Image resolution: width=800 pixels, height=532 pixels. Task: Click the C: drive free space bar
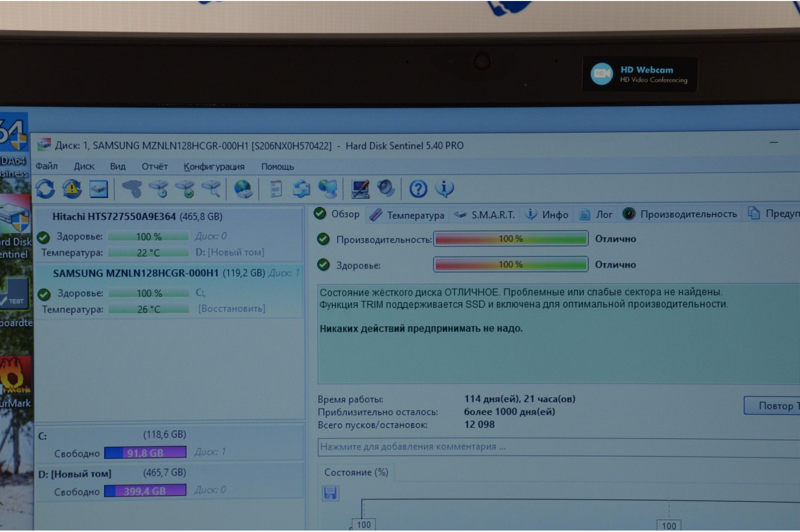point(145,453)
